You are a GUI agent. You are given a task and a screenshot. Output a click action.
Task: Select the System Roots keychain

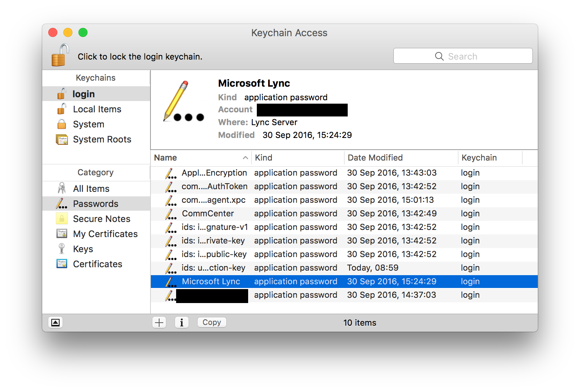tap(96, 139)
